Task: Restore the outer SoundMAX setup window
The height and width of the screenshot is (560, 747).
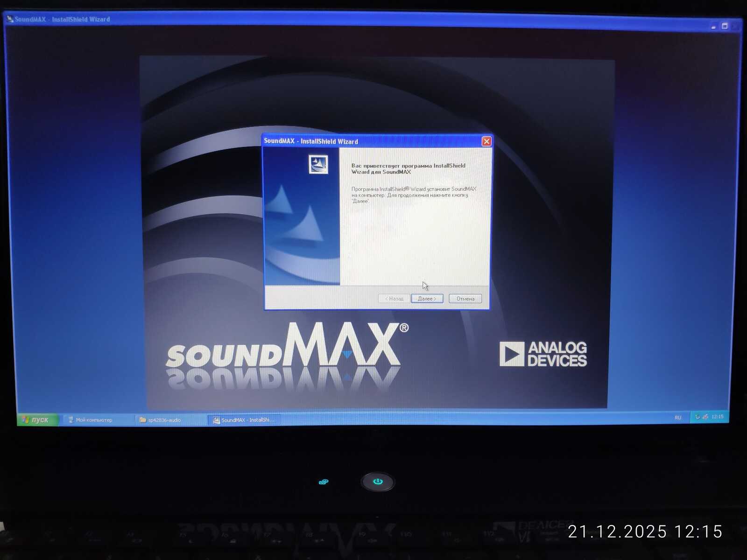Action: coord(725,26)
